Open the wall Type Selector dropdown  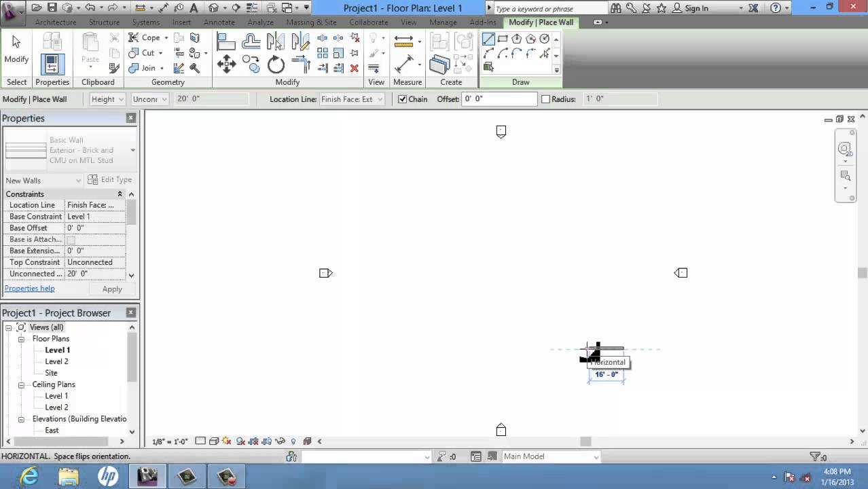click(71, 150)
